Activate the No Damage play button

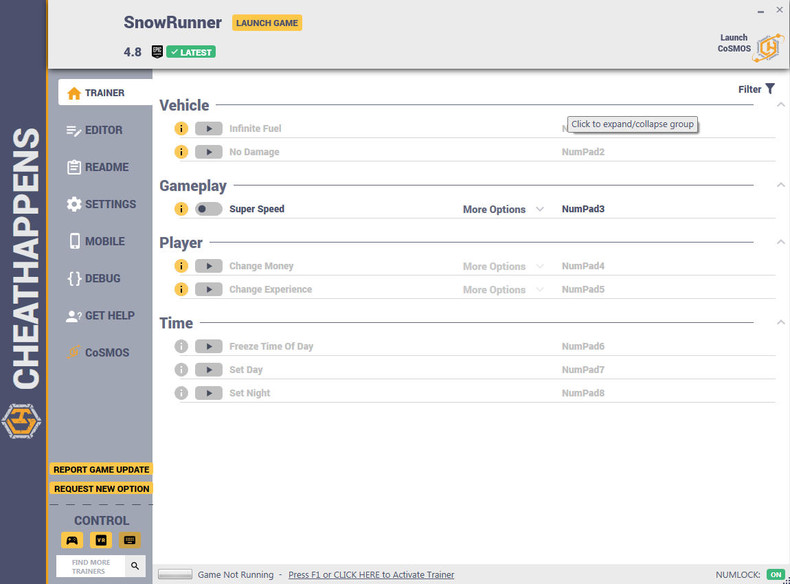pyautogui.click(x=209, y=152)
